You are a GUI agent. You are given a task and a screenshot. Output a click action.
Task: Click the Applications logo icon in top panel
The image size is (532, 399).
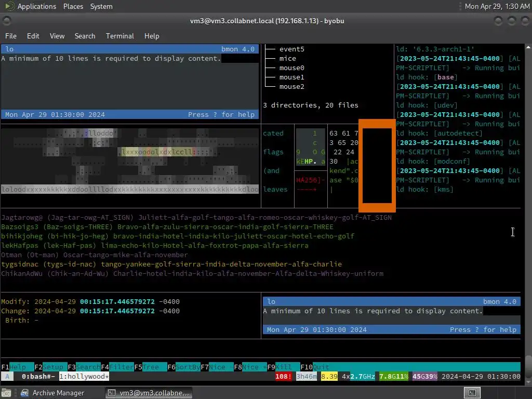[x=9, y=6]
